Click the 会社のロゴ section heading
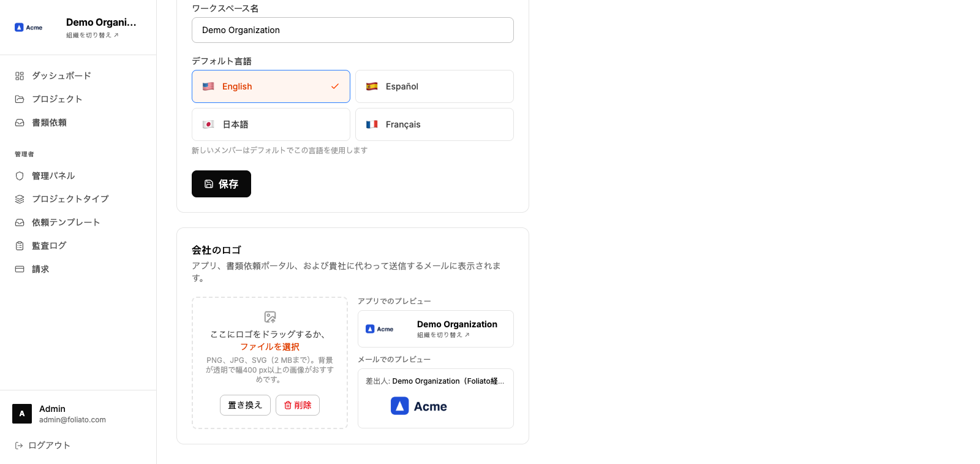 pos(216,250)
